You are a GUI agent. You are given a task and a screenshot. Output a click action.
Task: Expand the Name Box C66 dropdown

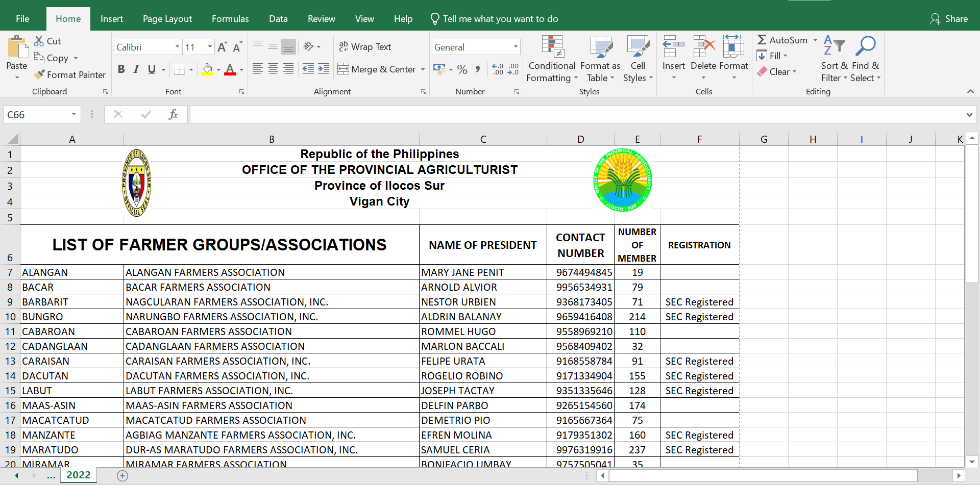coord(73,115)
